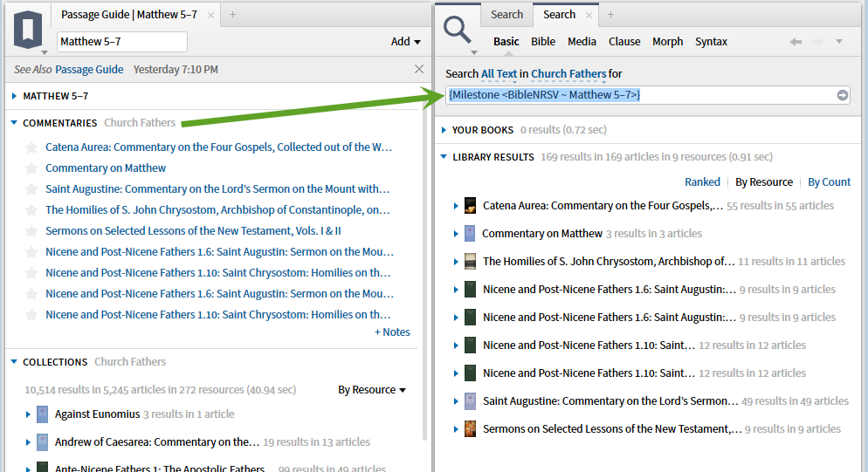Star the Catena Aurea commentary
The width and height of the screenshot is (868, 472).
(31, 147)
